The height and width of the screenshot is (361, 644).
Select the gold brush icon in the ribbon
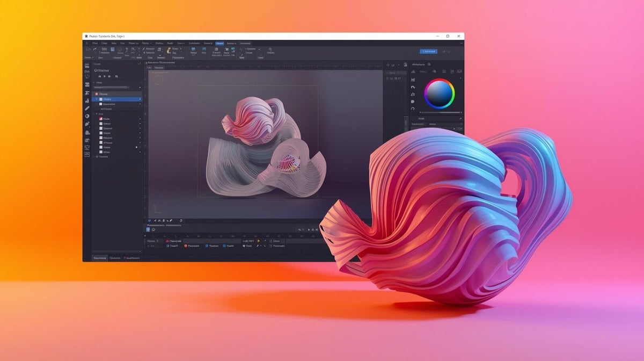(169, 50)
